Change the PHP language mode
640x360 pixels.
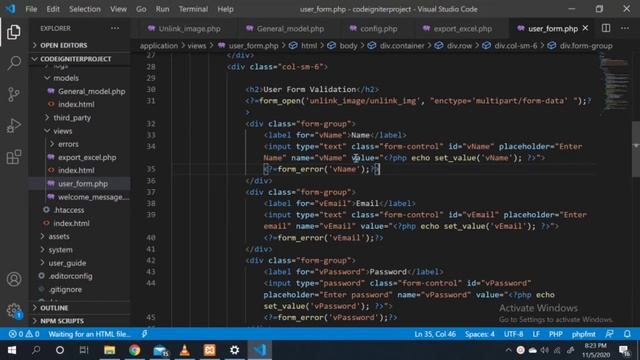pyautogui.click(x=556, y=334)
